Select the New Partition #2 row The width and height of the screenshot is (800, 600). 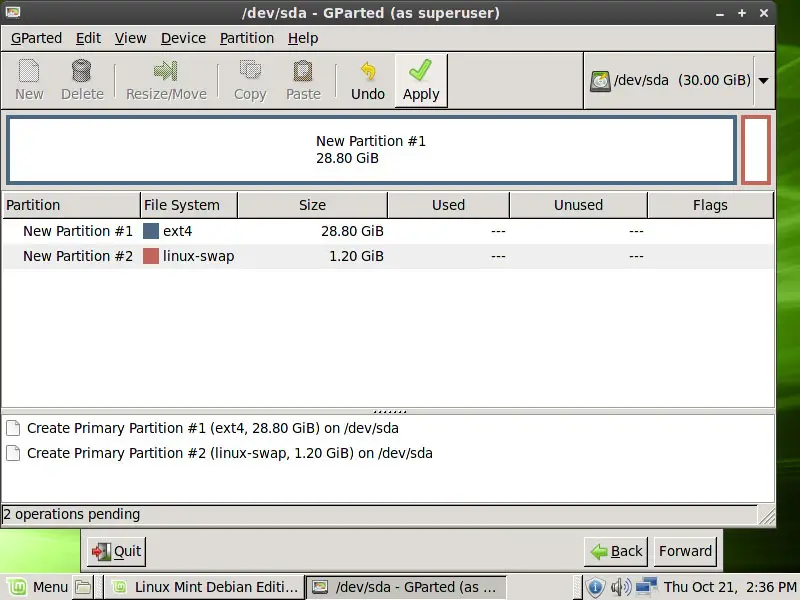pos(388,256)
